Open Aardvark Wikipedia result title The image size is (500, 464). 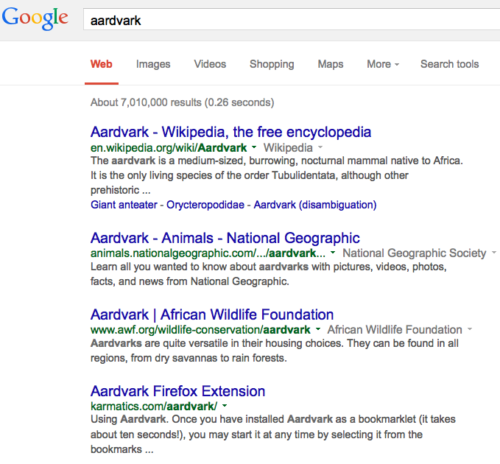pos(231,132)
